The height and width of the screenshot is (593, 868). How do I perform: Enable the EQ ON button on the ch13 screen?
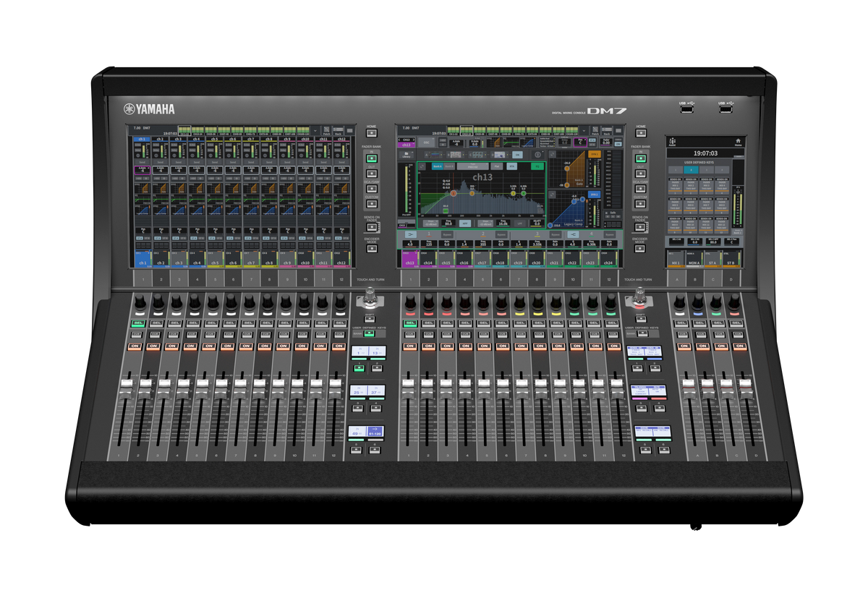pyautogui.click(x=537, y=166)
